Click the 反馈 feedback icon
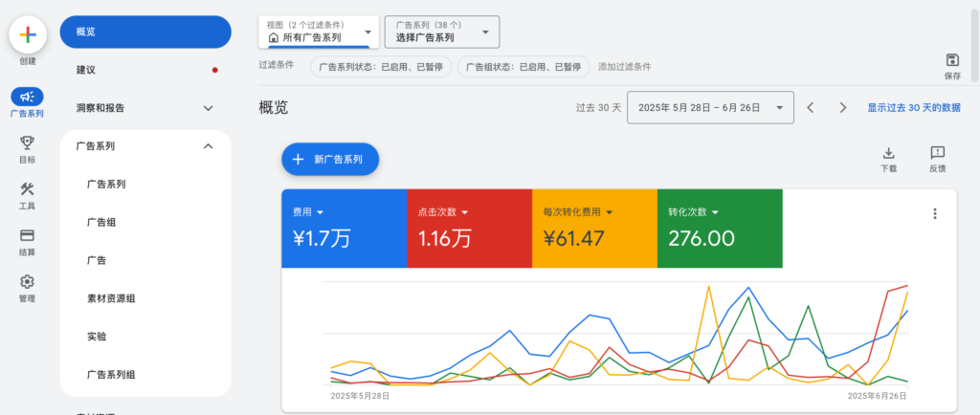 [x=937, y=153]
